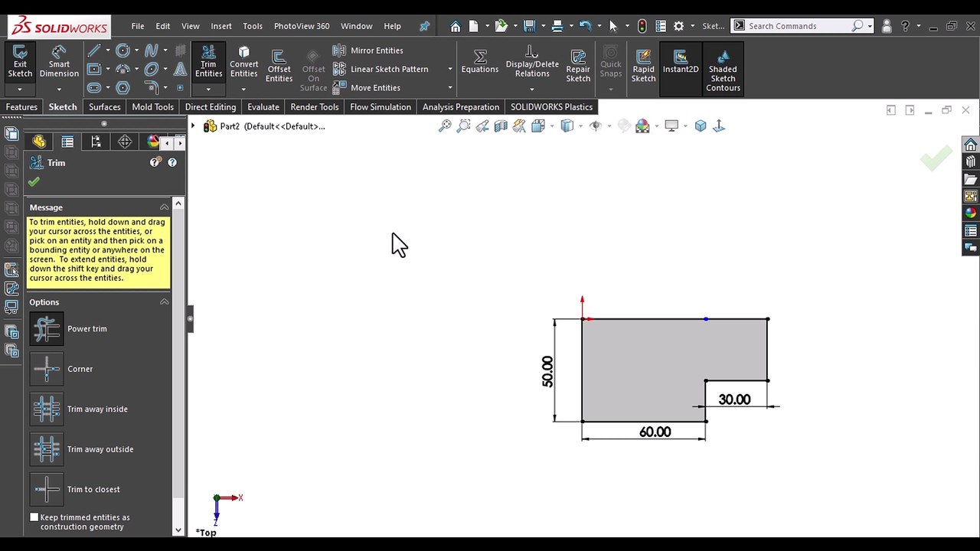Choose the Ellipse sketch tool

[152, 69]
